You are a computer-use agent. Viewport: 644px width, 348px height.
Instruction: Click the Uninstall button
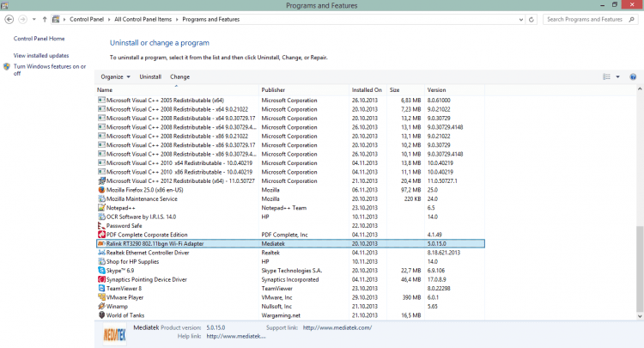[150, 76]
